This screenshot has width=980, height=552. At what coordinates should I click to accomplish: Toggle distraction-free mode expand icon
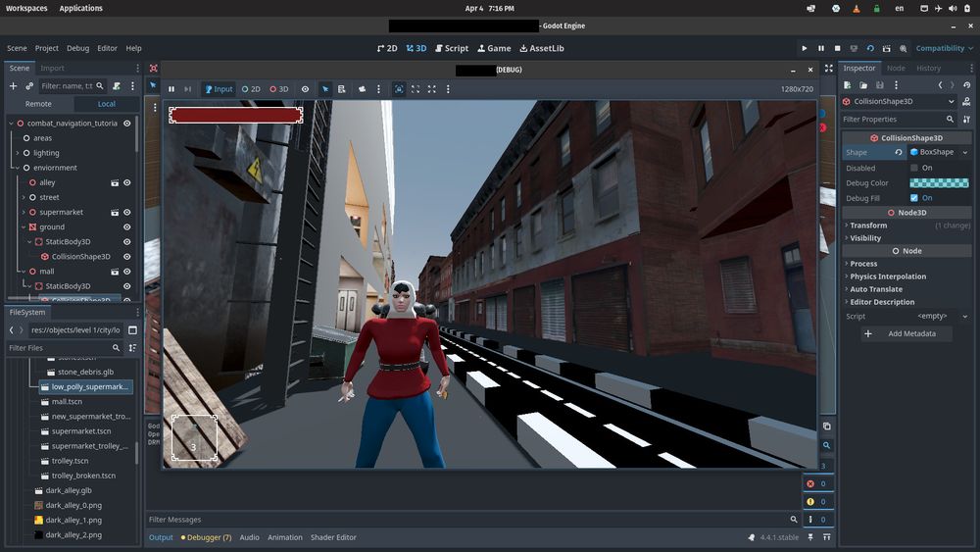pos(829,68)
